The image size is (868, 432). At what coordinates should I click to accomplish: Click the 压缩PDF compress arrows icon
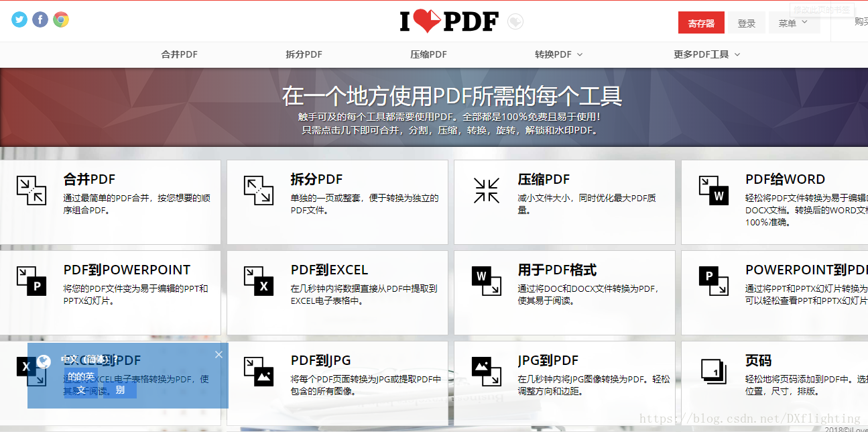pos(487,190)
